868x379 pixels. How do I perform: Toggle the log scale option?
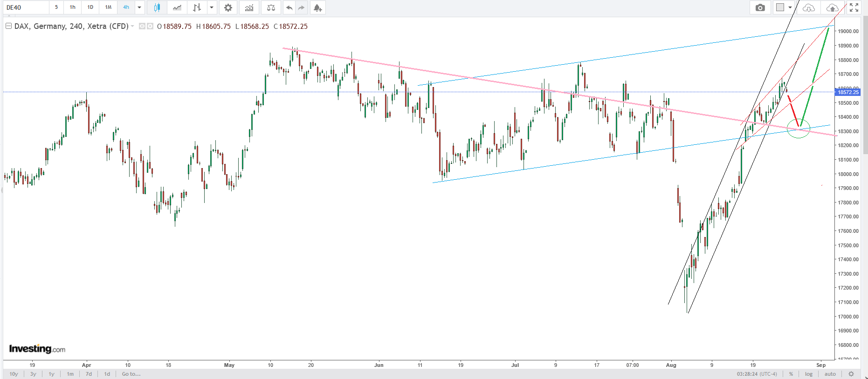pos(809,374)
